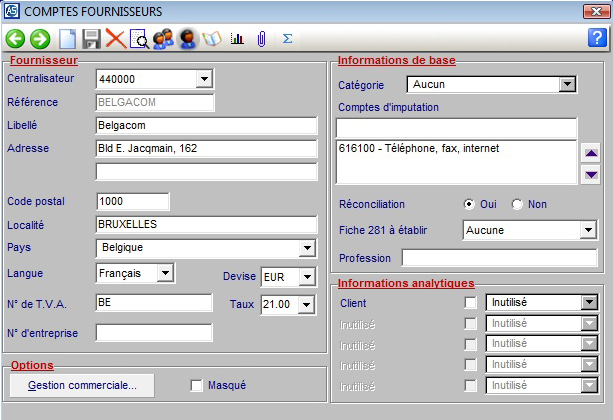Screen dimensions: 613x420
Task: Select Oui for Réconciliation
Action: [x=469, y=204]
